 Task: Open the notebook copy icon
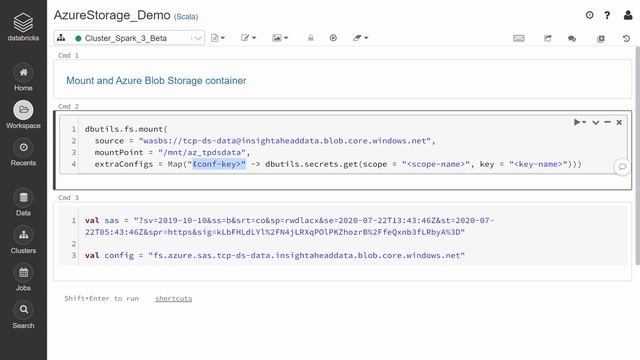click(601, 38)
